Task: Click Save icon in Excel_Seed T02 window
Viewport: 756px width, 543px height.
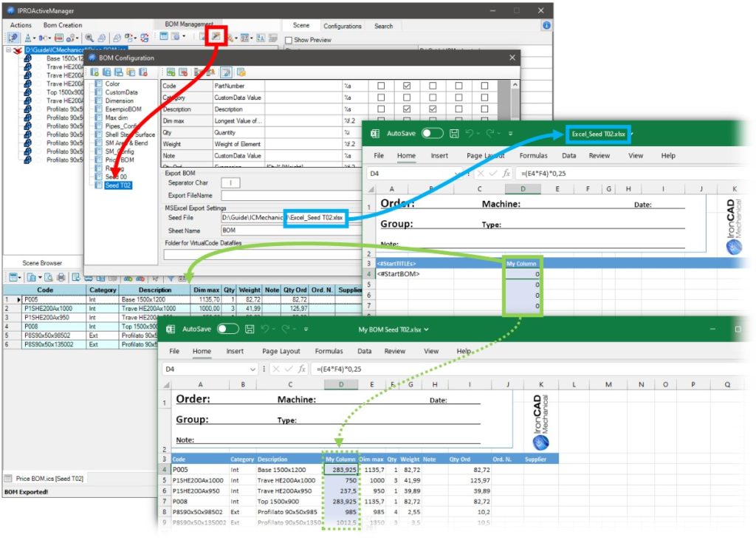Action: (454, 133)
